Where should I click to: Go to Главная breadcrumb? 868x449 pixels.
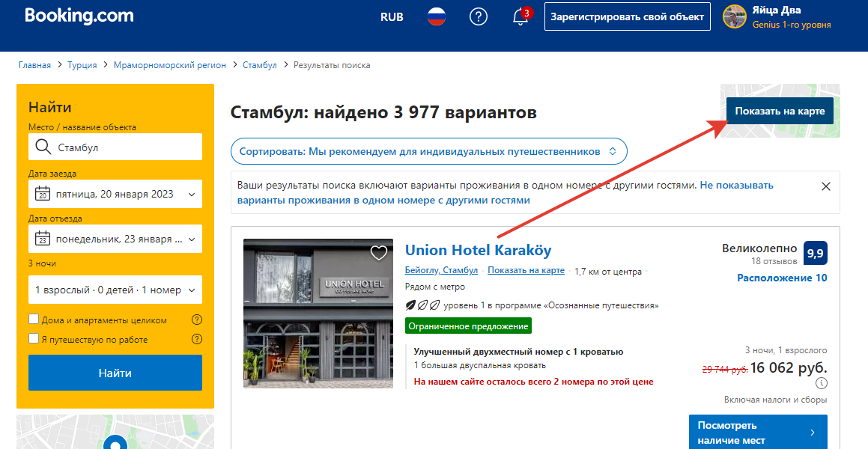click(34, 65)
